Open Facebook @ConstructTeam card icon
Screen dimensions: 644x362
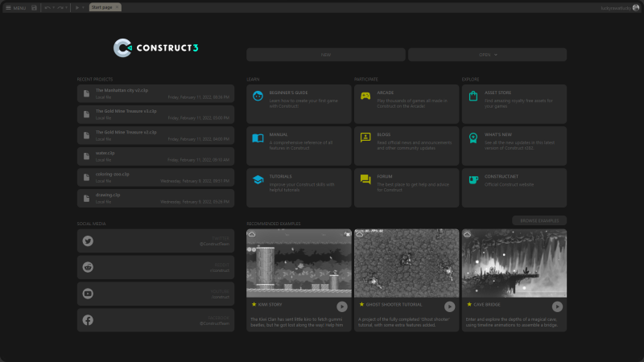coord(88,319)
